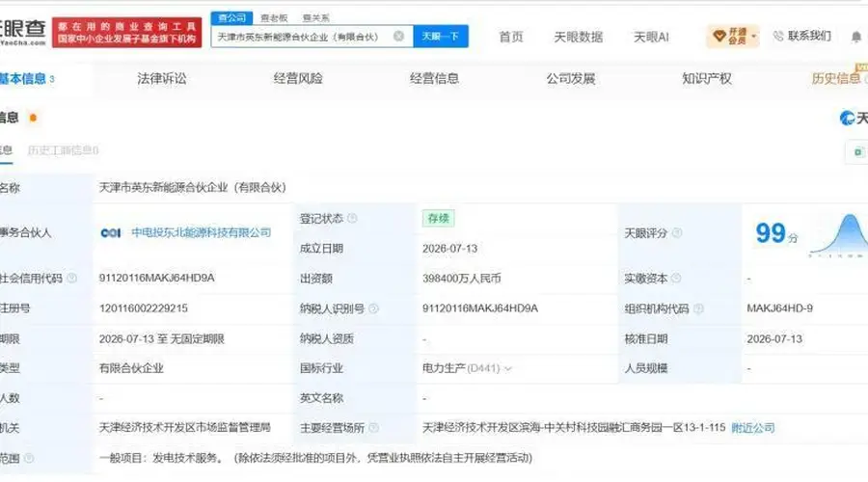Click the taxpayer ID value next to 纳税人识别号
The height and width of the screenshot is (482, 868).
[480, 308]
